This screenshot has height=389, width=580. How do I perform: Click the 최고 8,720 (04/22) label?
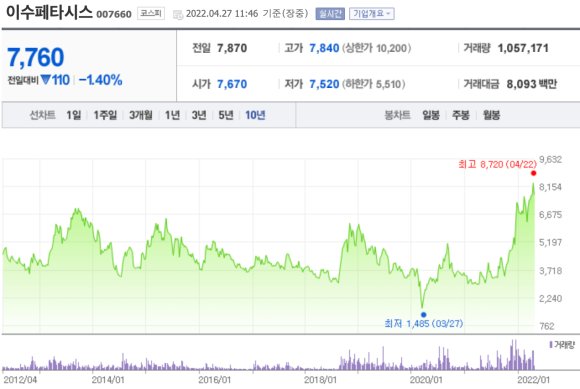[497, 164]
